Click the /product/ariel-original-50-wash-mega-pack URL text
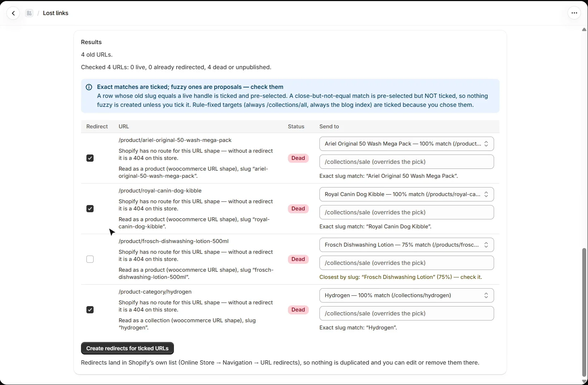This screenshot has height=385, width=588. point(175,140)
